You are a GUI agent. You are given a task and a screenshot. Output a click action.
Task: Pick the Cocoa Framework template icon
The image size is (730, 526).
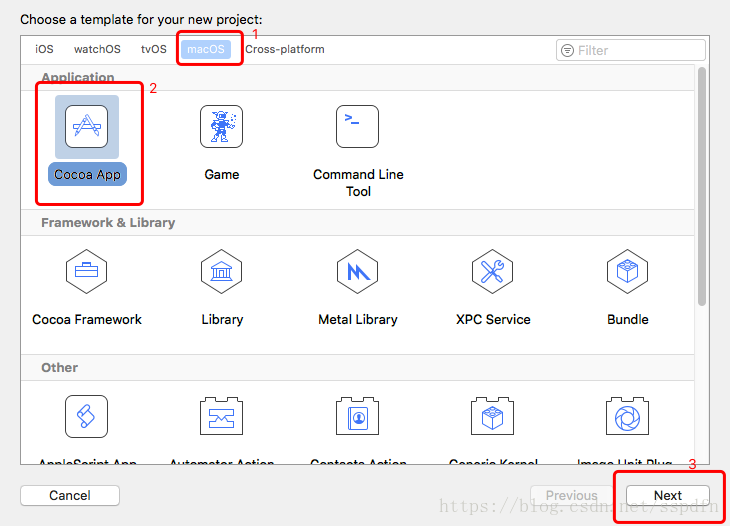[87, 271]
